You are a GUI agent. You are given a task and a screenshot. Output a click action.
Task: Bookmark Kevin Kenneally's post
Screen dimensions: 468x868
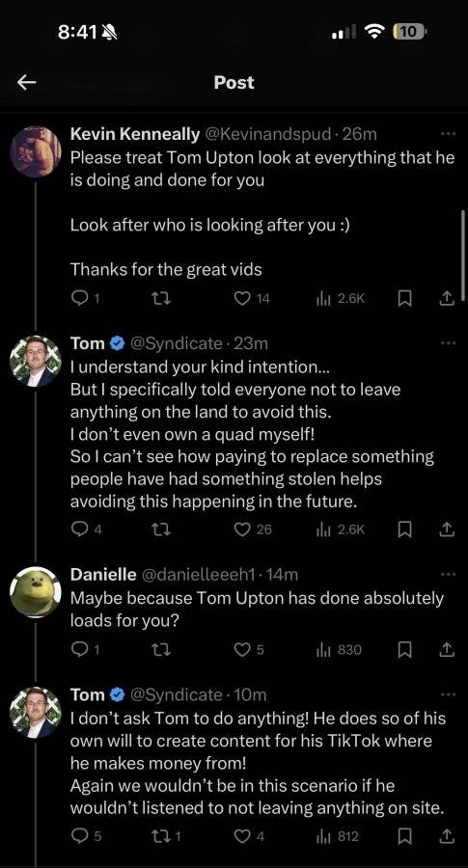[x=405, y=298]
